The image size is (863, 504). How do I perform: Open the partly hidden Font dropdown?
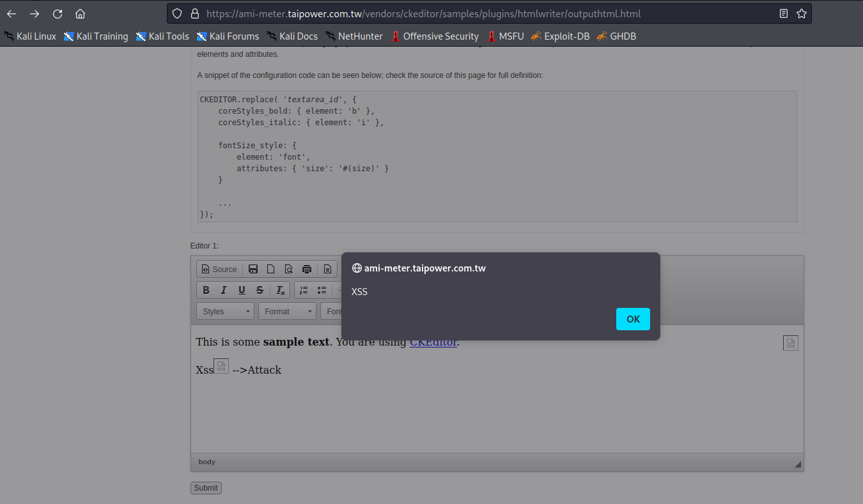[x=331, y=311]
